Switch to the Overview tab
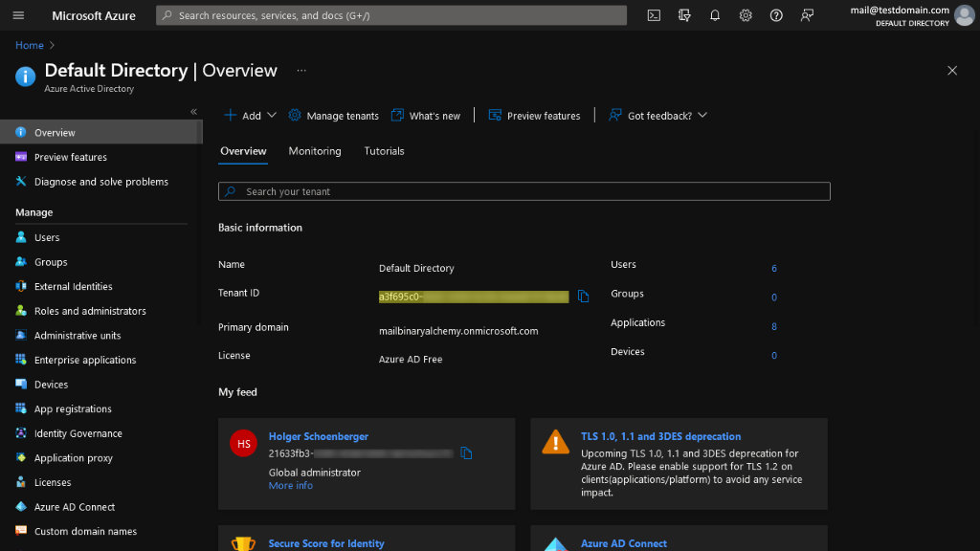This screenshot has width=980, height=551. tap(243, 151)
